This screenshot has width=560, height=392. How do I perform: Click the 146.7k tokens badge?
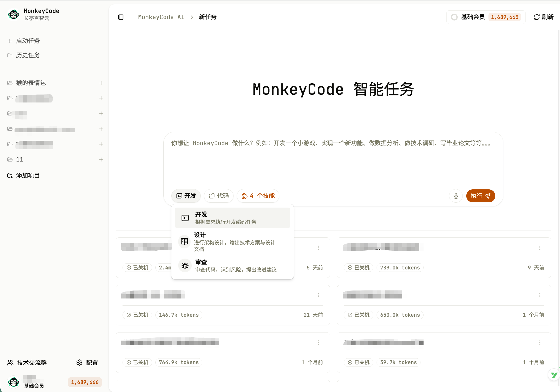(178, 315)
